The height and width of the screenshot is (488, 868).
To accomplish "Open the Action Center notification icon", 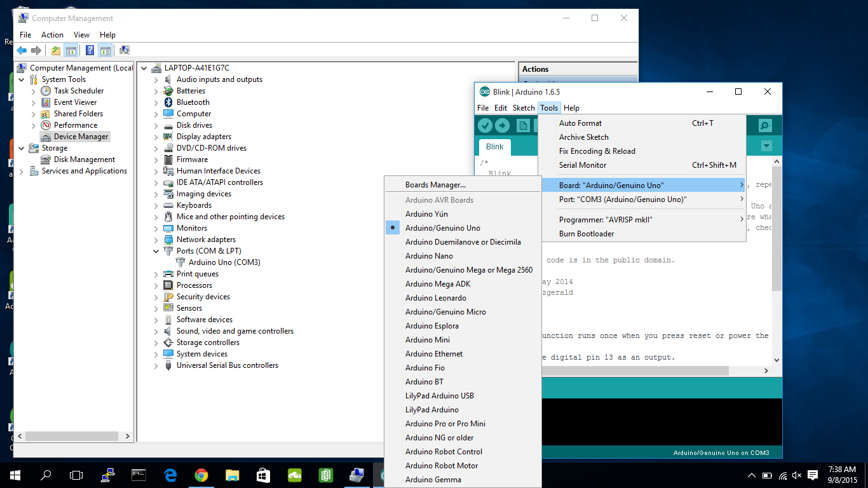I will pos(813,475).
